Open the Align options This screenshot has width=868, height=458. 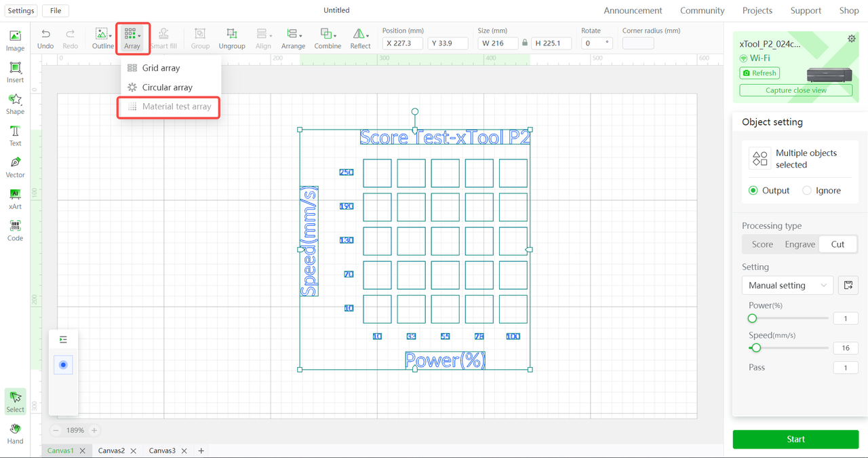(x=263, y=39)
